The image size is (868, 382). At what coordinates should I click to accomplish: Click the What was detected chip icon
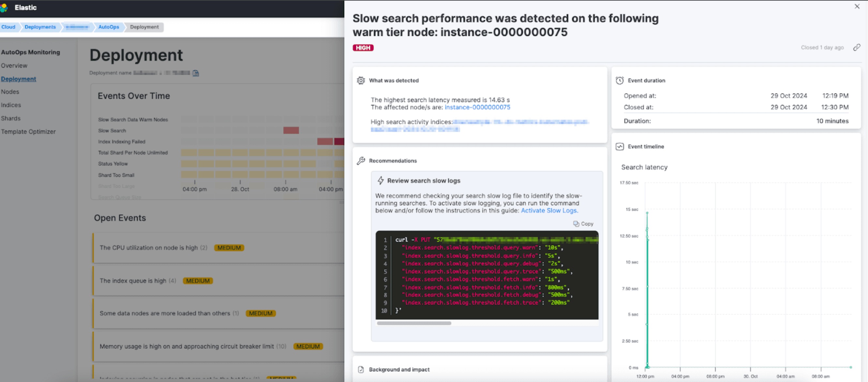pos(361,81)
